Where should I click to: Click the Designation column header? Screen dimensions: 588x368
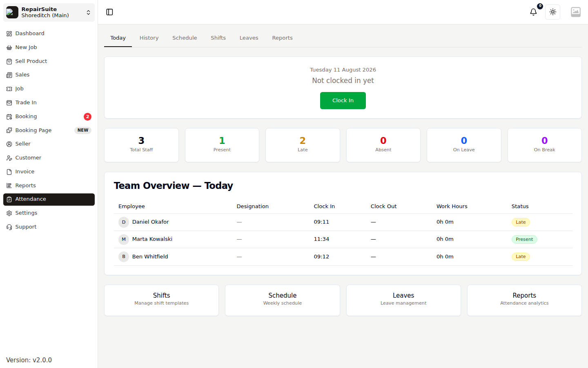[x=253, y=206]
